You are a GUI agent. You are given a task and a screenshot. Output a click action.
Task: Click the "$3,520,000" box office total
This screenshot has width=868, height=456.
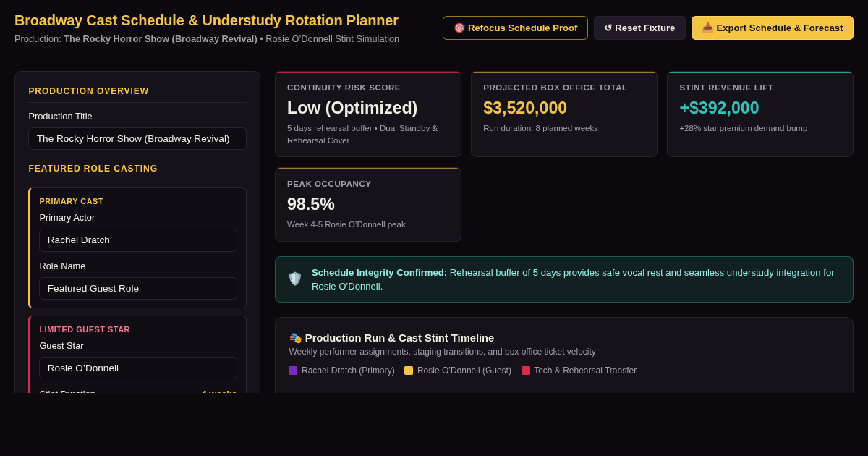[x=525, y=108]
